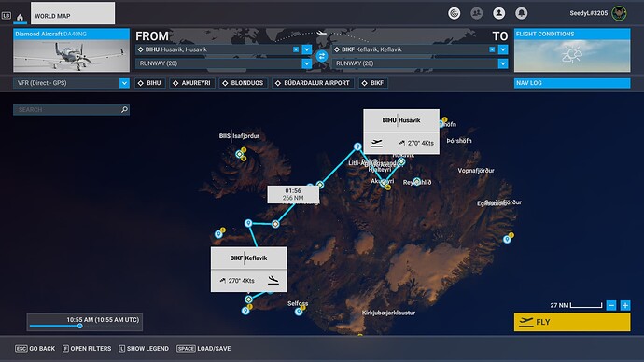Open the marketplace globe icon

coord(454,13)
